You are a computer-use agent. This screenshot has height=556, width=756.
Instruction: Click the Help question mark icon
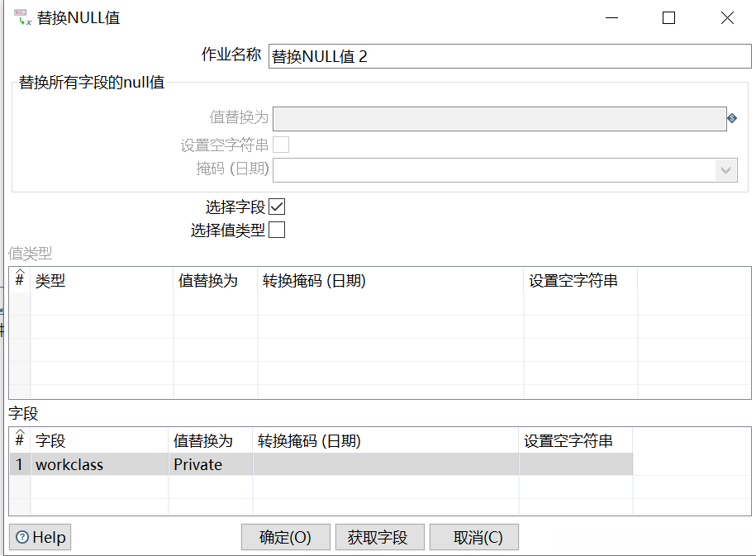click(x=22, y=538)
